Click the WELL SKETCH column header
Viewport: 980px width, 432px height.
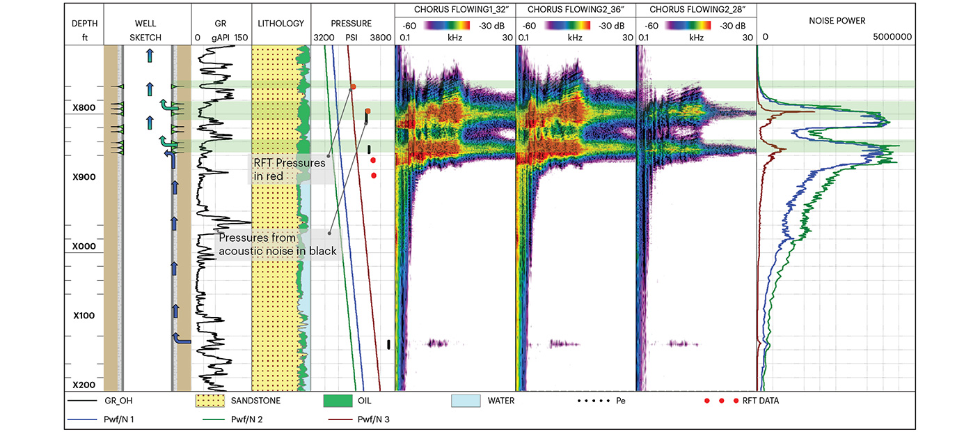point(146,29)
